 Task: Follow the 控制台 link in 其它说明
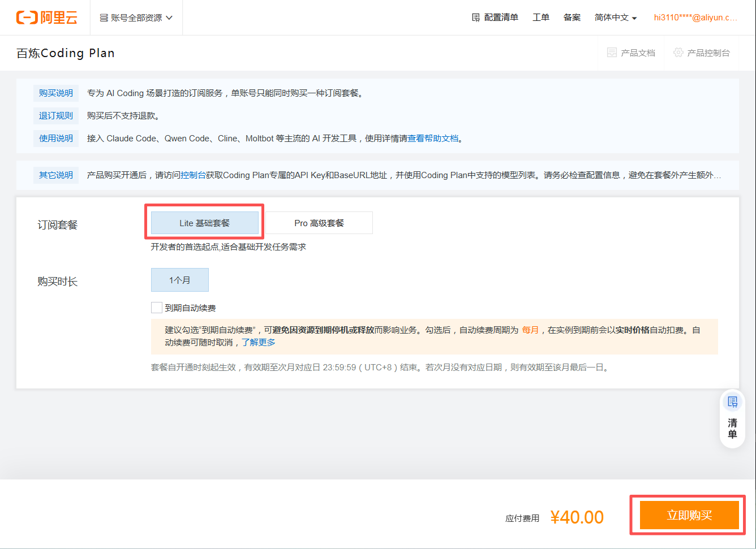(x=193, y=175)
